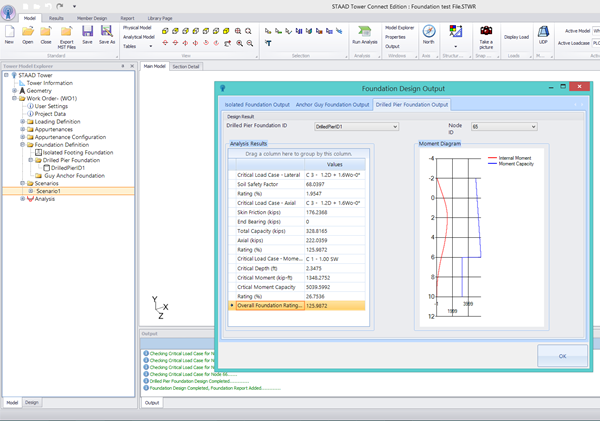
Task: Click the Save floppy icon
Action: pyautogui.click(x=87, y=32)
